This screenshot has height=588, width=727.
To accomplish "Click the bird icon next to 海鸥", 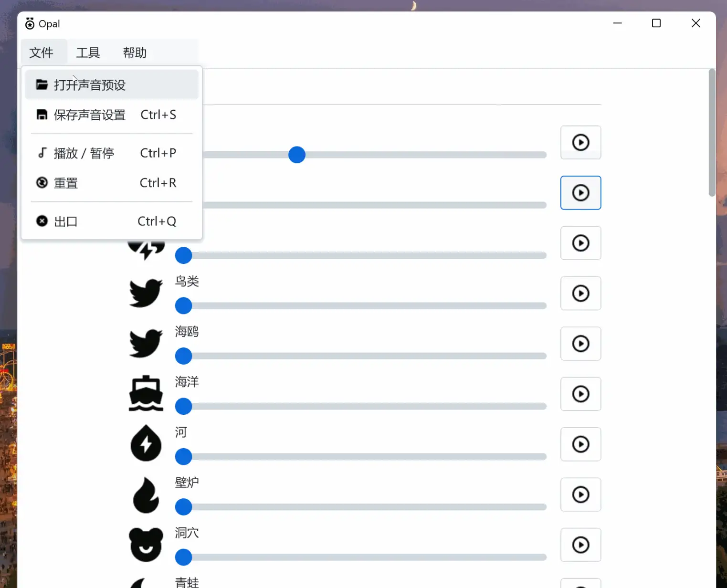I will tap(146, 343).
